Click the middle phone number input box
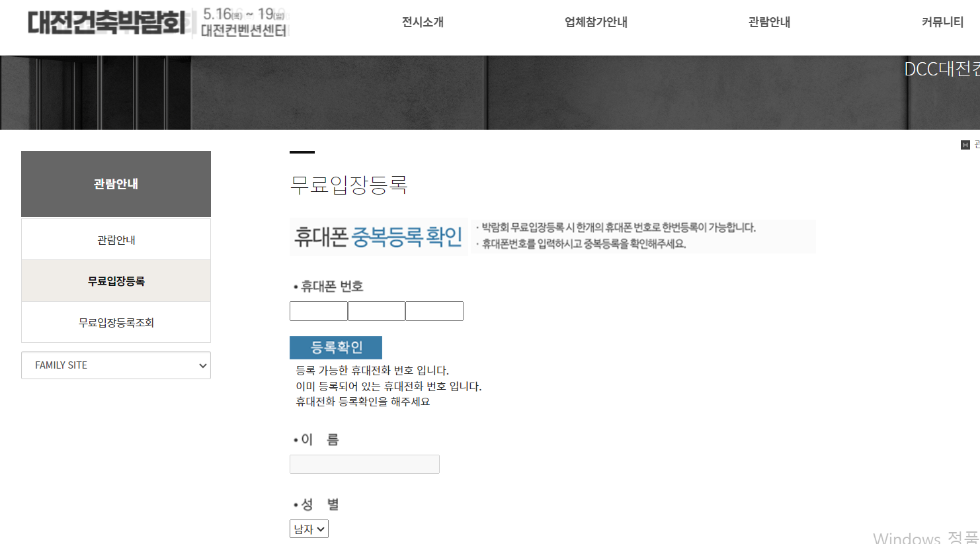This screenshot has height=544, width=980. pyautogui.click(x=376, y=310)
